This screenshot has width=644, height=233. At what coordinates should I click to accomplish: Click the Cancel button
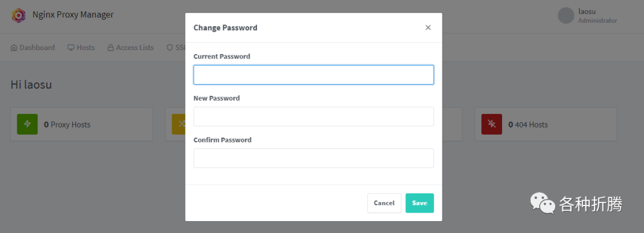384,203
